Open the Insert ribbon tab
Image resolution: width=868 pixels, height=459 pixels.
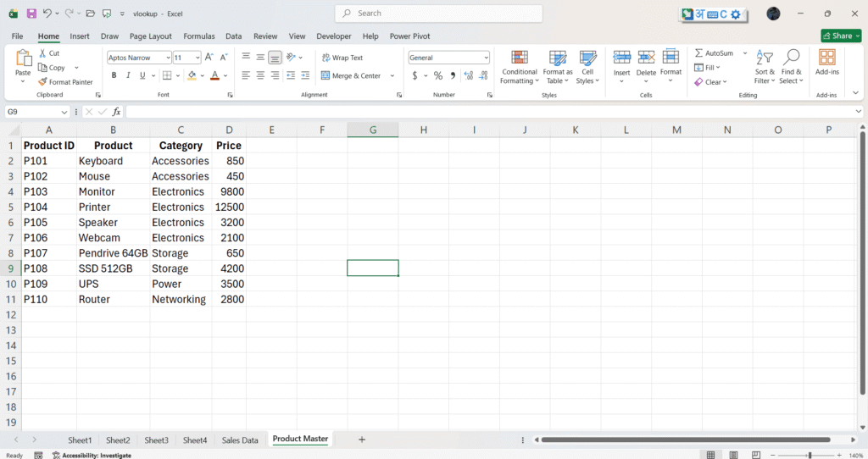79,36
